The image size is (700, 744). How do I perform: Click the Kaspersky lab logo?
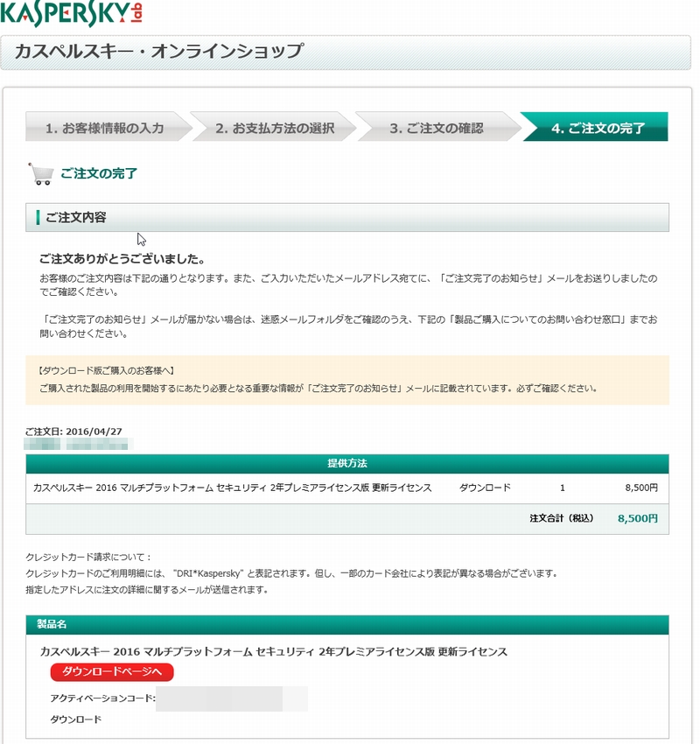[x=72, y=13]
